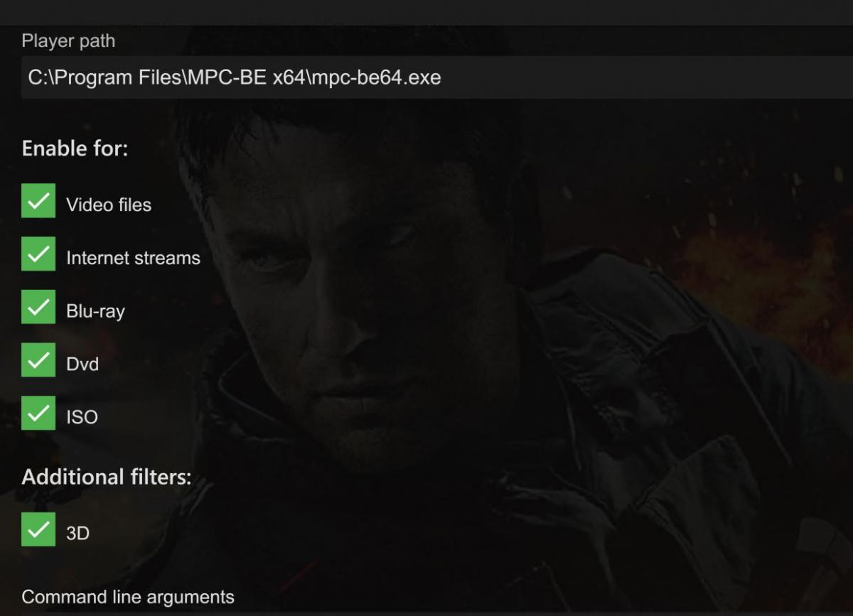Select the "Blu-ray" label text
This screenshot has height=616, width=853.
click(x=95, y=311)
